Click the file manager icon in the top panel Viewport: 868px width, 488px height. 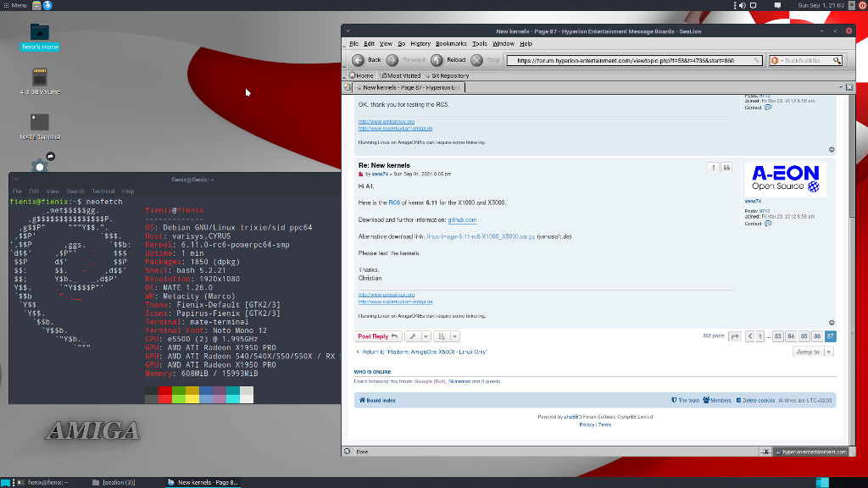click(36, 5)
